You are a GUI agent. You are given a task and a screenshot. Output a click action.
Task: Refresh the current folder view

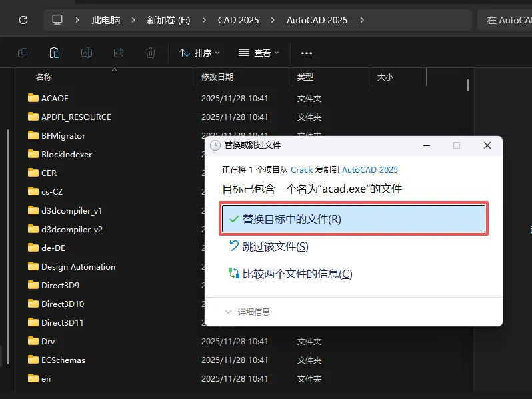click(23, 20)
